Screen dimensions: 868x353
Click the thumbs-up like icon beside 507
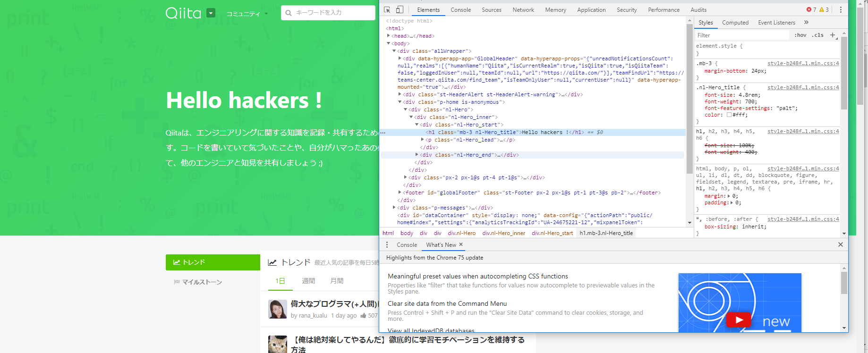pyautogui.click(x=363, y=315)
